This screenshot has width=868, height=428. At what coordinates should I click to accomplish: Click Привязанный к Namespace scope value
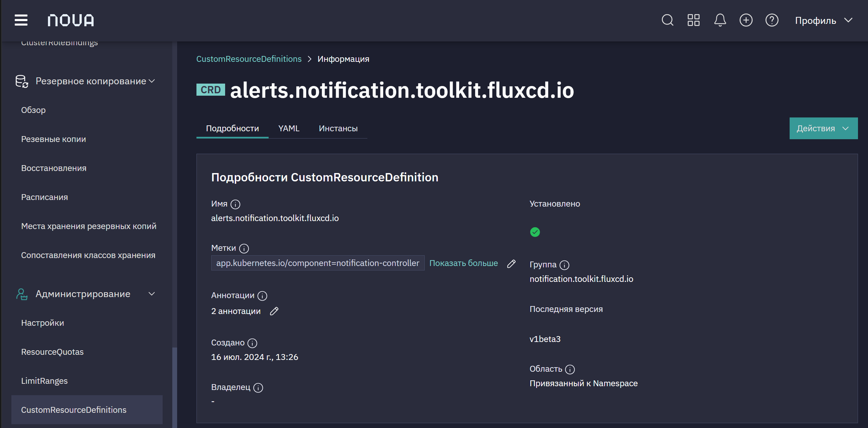(584, 383)
